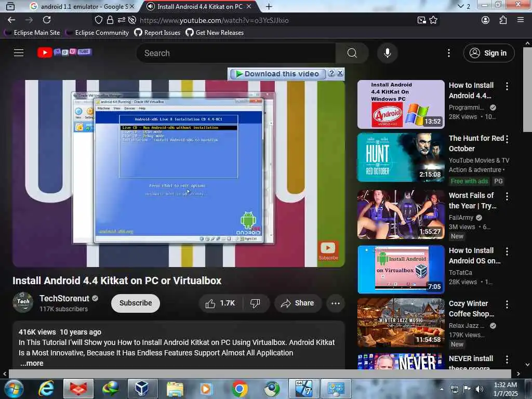Screen dimensions: 532x399
Task: Click the YouTube search magnifier button
Action: coord(352,53)
